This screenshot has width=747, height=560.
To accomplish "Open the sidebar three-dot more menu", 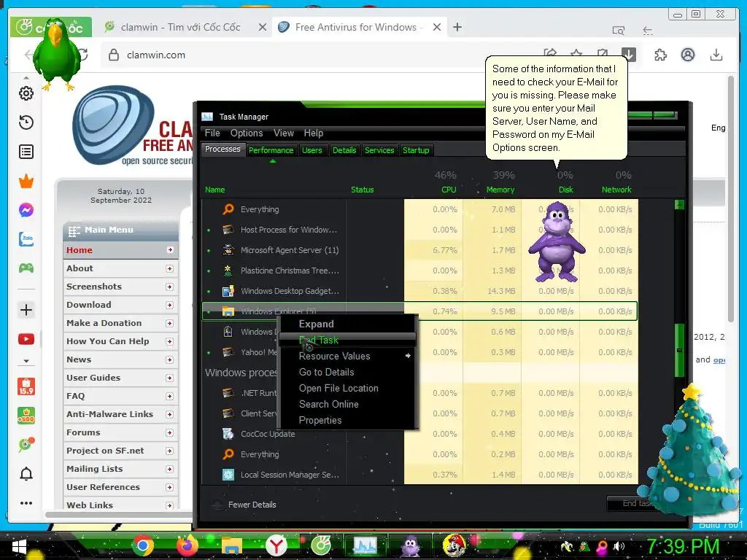I will click(x=26, y=503).
